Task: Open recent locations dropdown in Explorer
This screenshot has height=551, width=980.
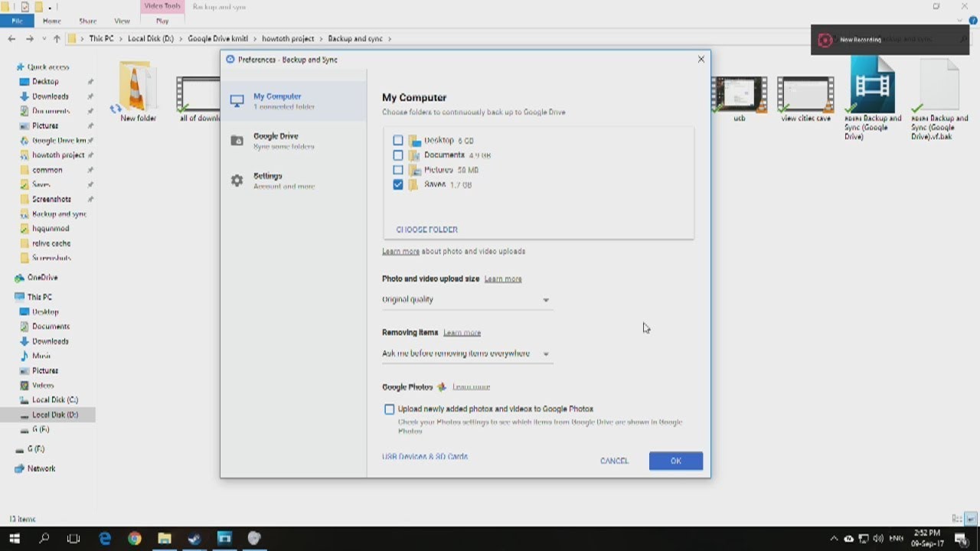Action: [x=44, y=38]
